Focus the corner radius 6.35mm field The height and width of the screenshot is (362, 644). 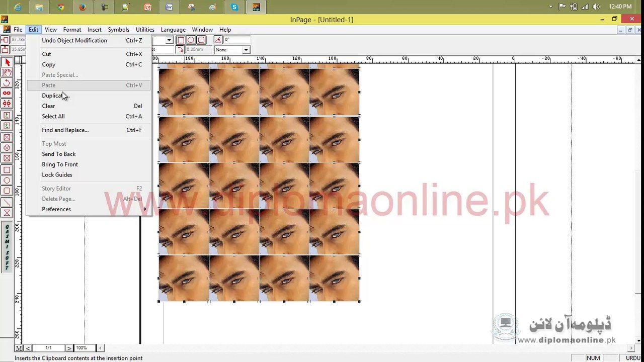click(x=198, y=50)
